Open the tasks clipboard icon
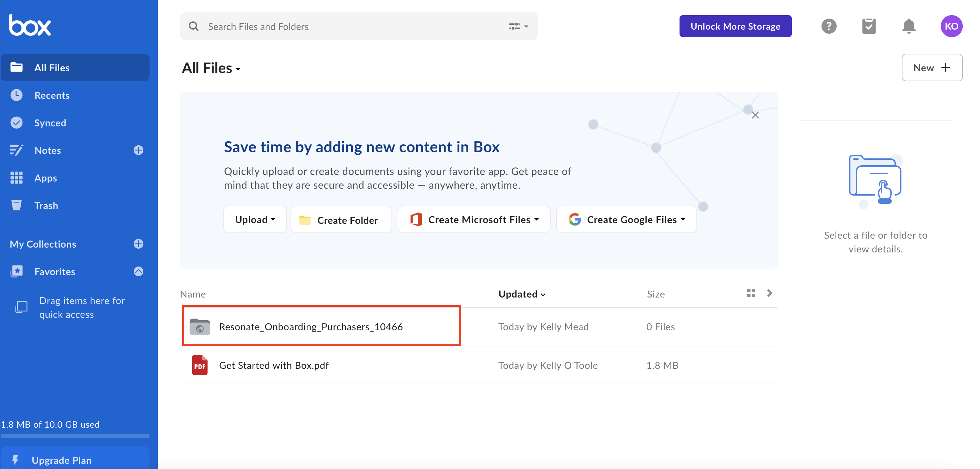 869,26
